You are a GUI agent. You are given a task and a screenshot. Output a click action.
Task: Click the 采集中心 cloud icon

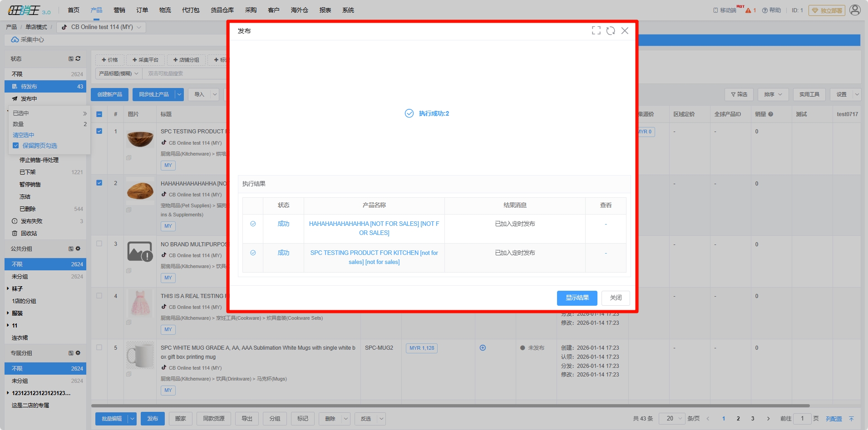tap(15, 40)
